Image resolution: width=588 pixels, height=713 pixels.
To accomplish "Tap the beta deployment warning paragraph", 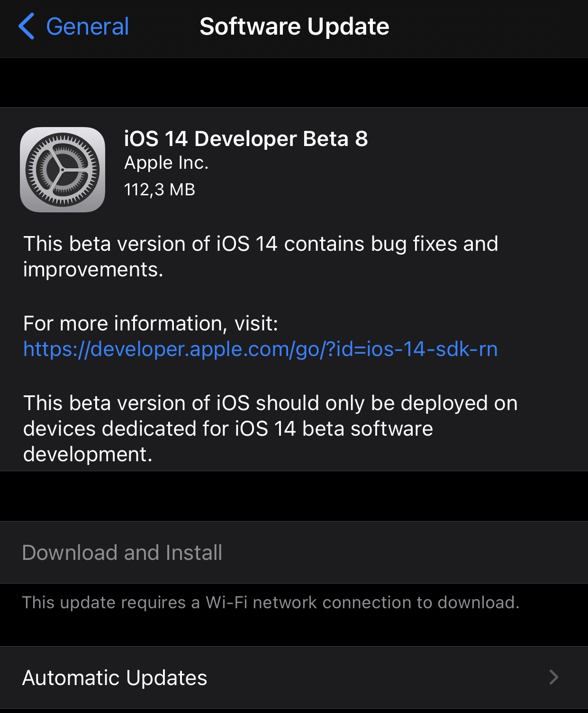I will pyautogui.click(x=271, y=429).
